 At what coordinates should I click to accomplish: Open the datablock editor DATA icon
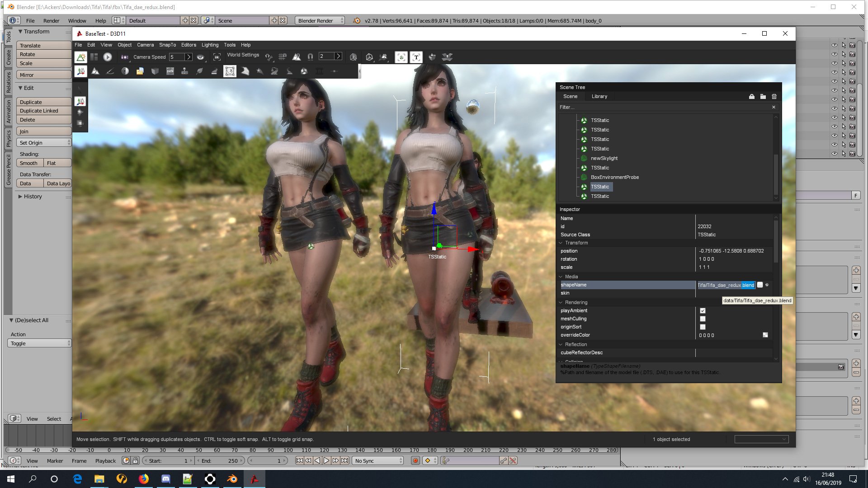pos(170,71)
